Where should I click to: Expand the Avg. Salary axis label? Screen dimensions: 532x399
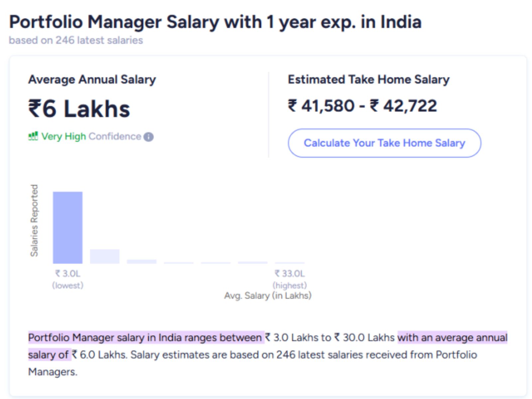coord(268,295)
